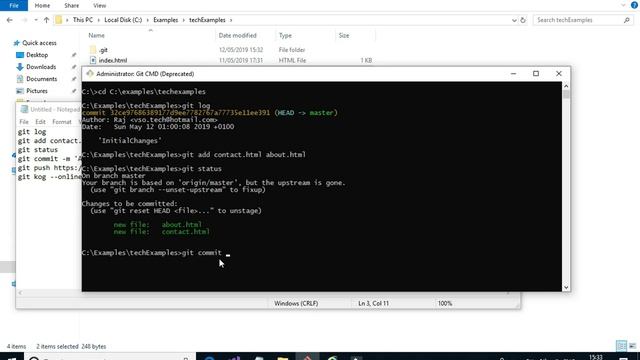640x360 pixels.
Task: Open the View ribbon tab
Action: [100, 5]
